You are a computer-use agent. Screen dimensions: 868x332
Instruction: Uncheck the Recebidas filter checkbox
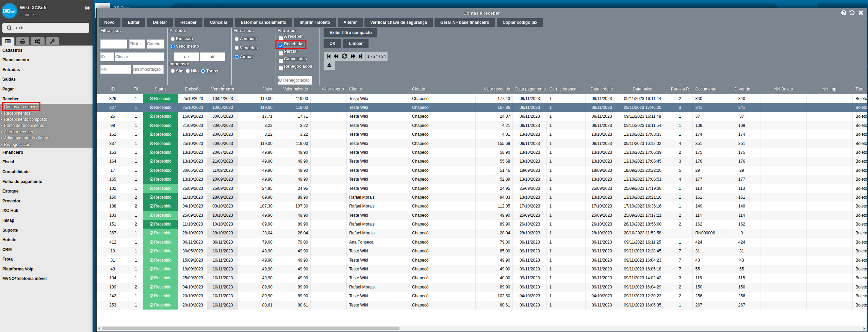coord(281,46)
